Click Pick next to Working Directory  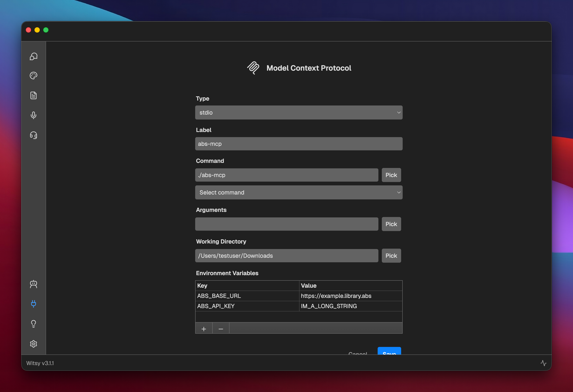coord(391,256)
